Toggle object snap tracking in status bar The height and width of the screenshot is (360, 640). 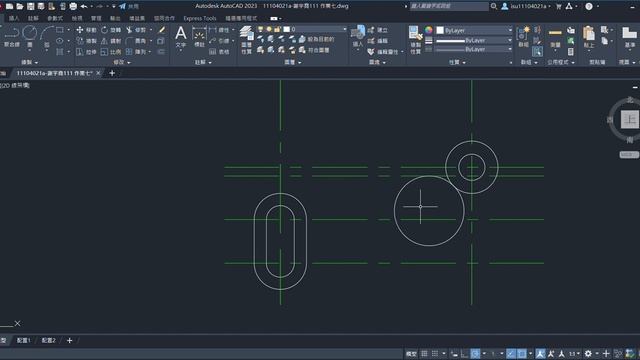511,353
